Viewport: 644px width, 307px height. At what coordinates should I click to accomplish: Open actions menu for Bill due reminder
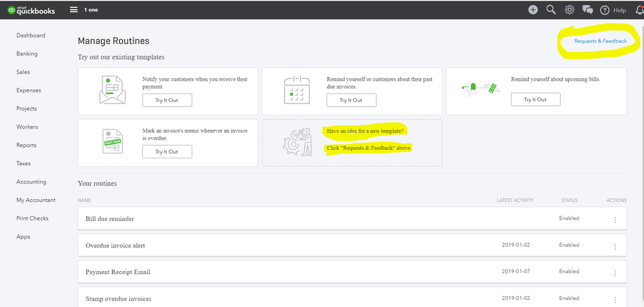pyautogui.click(x=615, y=220)
